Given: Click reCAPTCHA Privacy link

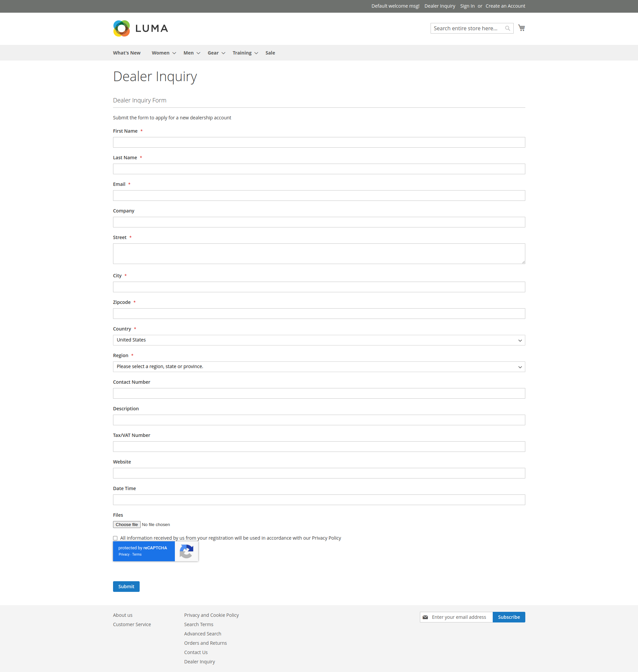Looking at the screenshot, I should coord(124,554).
